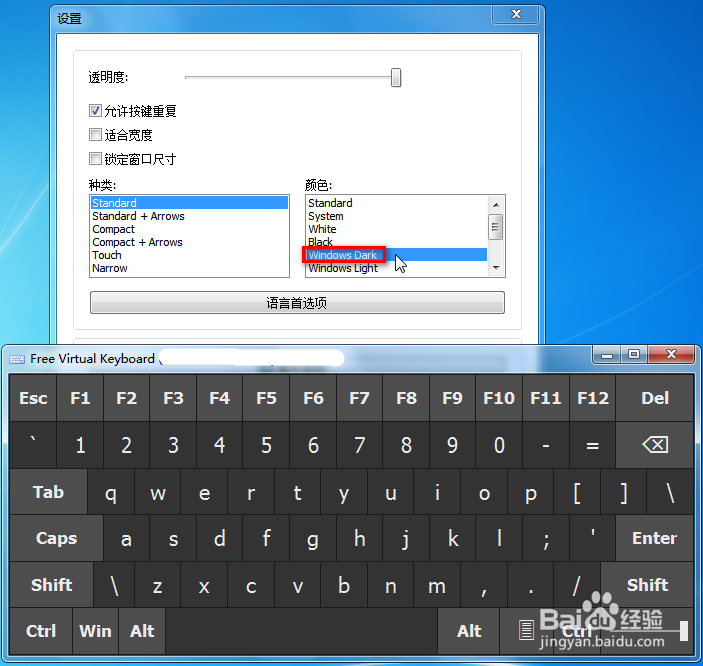Image resolution: width=703 pixels, height=666 pixels.
Task: Tap the number 1 key
Action: point(80,445)
